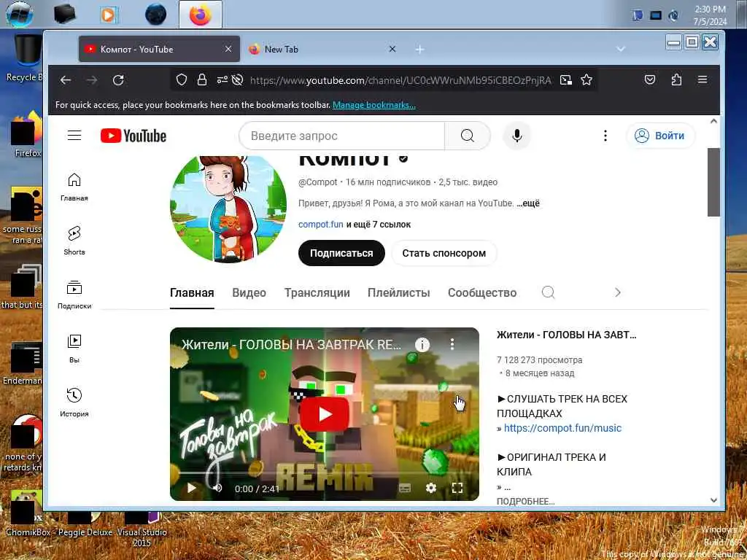747x560 pixels.
Task: Open the video player three-dot menu
Action: coord(452,344)
